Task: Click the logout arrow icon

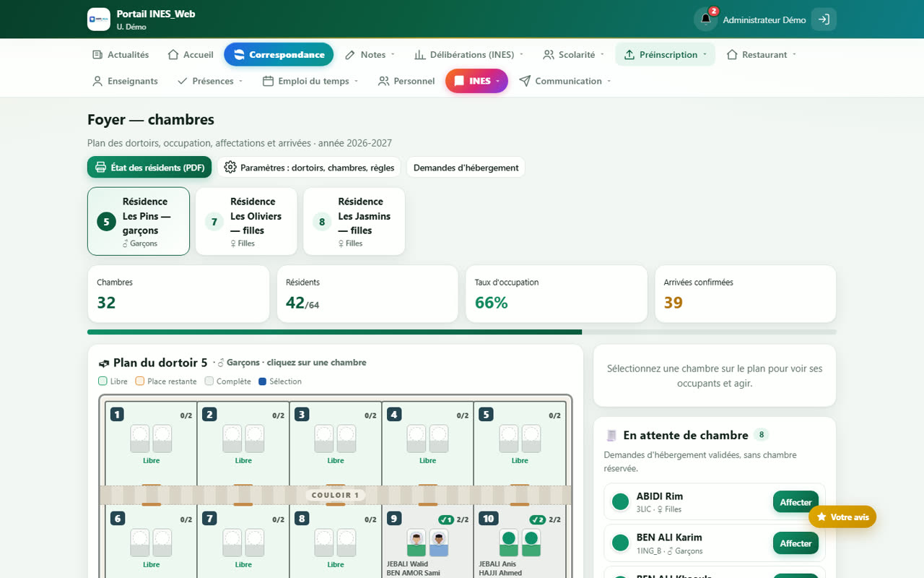Action: point(824,20)
